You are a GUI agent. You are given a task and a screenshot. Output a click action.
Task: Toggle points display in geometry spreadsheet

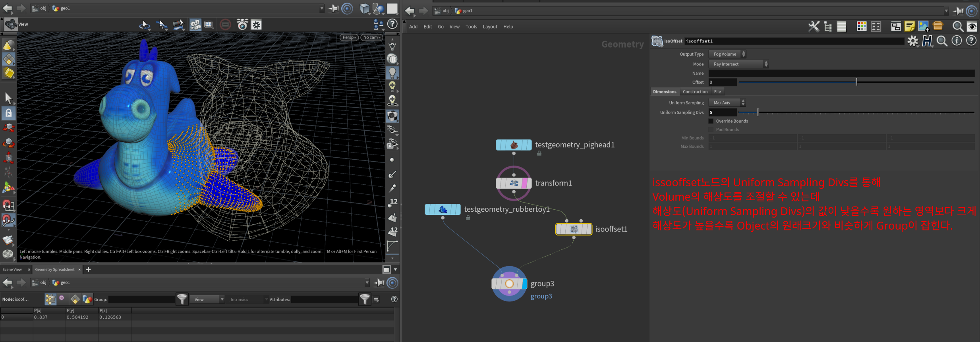pos(50,299)
